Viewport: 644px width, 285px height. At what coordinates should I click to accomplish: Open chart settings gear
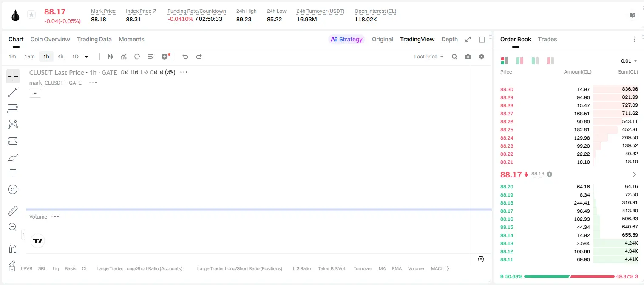(x=482, y=57)
